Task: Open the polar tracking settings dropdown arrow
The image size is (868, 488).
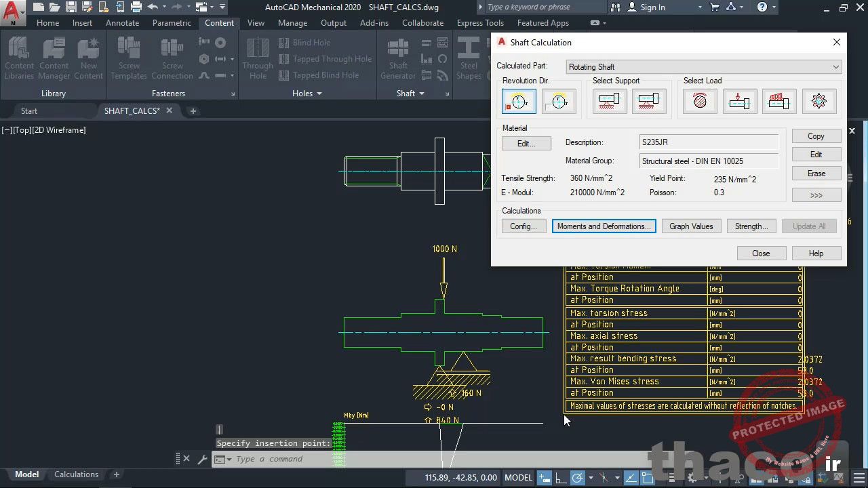Action: point(590,478)
